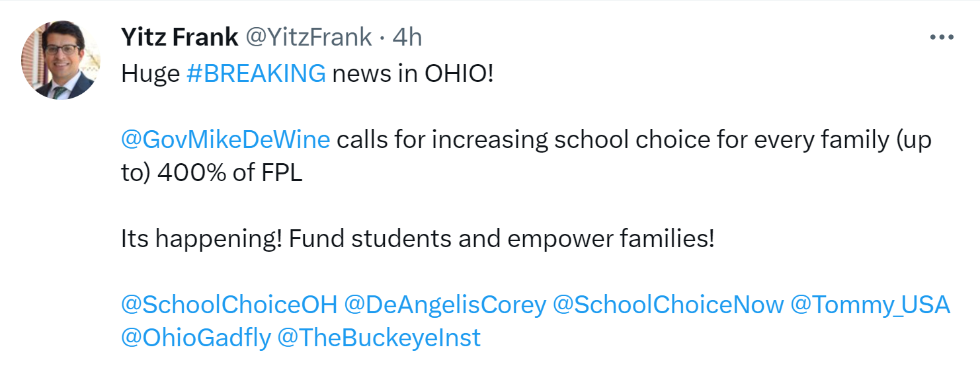Visit the @GovMikeDeWine mention
Screen dimensions: 980x372
pos(225,141)
